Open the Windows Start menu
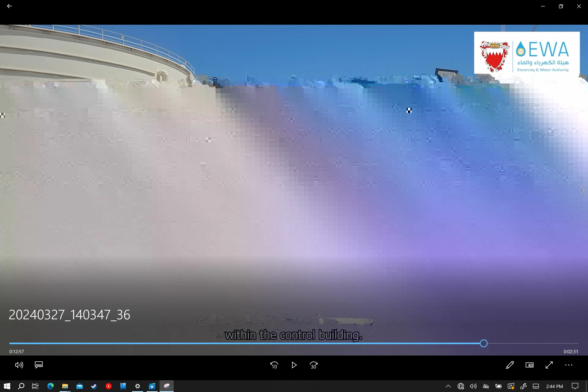 coord(7,386)
